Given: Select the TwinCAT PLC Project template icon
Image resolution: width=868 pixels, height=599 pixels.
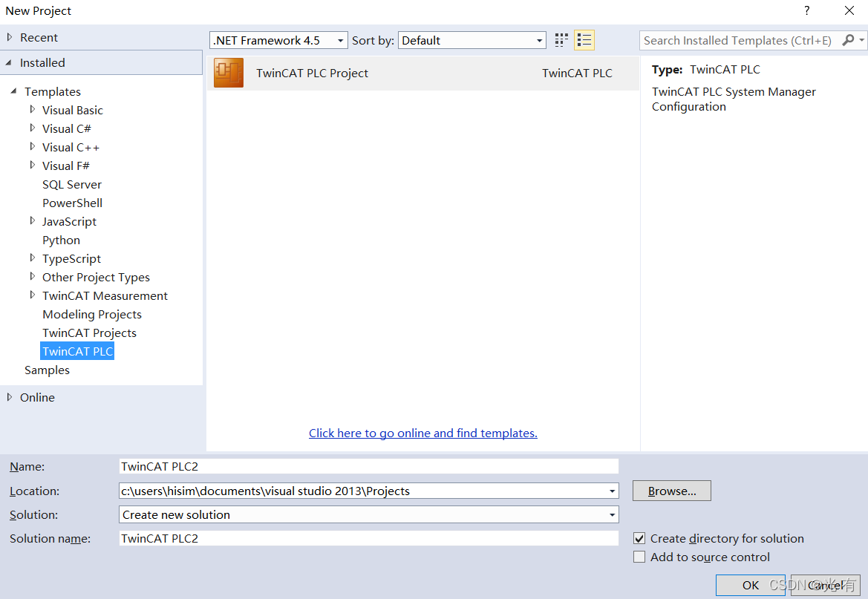Looking at the screenshot, I should click(x=229, y=73).
